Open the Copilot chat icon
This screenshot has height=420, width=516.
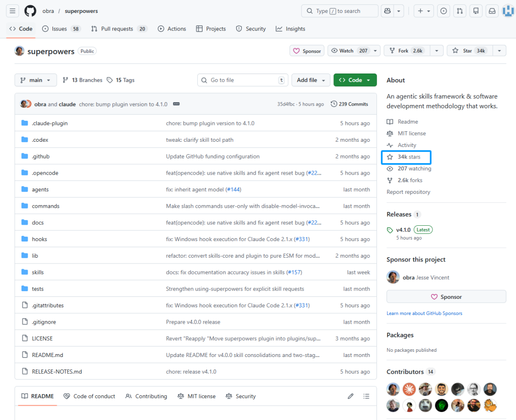click(387, 11)
